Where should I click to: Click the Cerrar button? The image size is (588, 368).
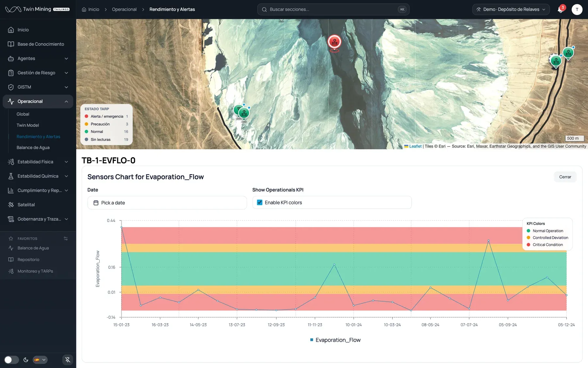tap(565, 177)
